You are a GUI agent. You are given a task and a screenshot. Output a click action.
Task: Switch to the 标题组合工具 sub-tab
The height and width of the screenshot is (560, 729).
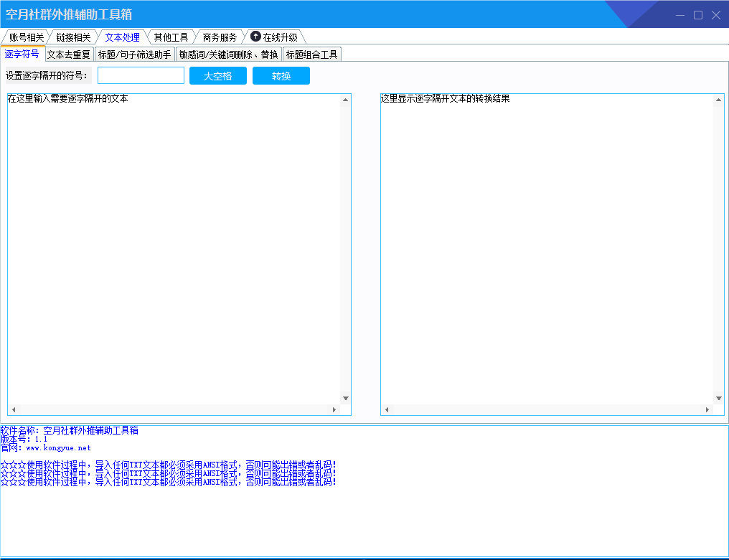[x=311, y=54]
